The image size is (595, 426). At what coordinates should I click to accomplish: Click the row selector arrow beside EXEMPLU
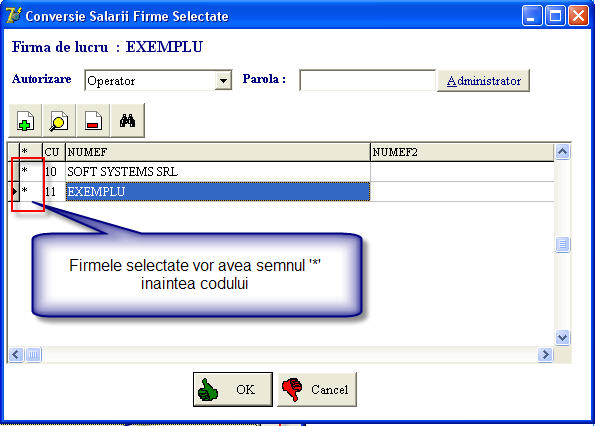(14, 191)
